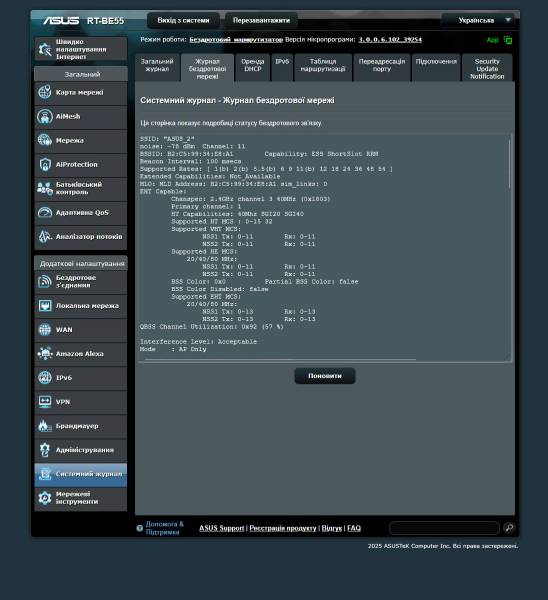Click the 'QBSS Channel Utilization' log line

click(212, 326)
